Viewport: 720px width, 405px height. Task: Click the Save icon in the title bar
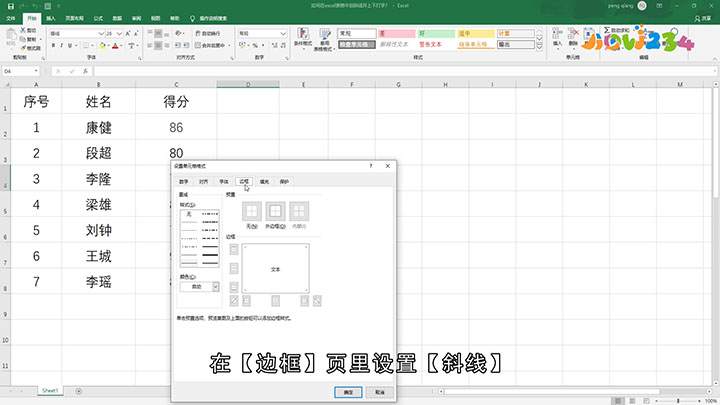click(x=11, y=6)
